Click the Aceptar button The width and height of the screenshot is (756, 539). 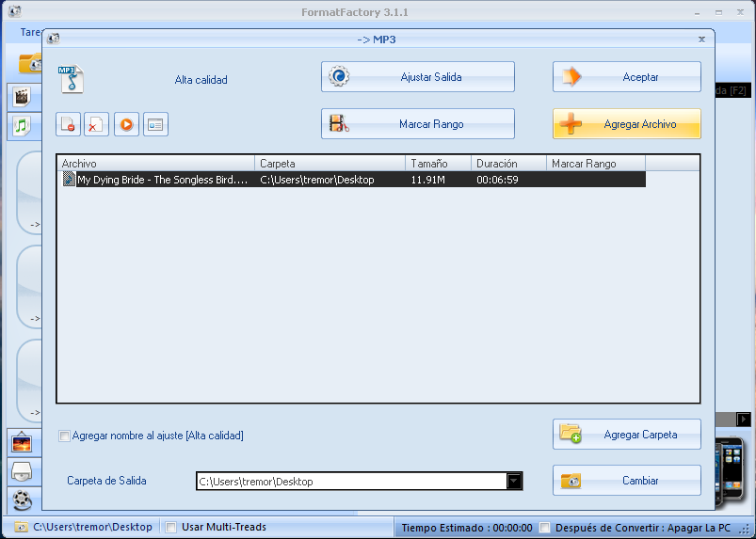tap(626, 76)
